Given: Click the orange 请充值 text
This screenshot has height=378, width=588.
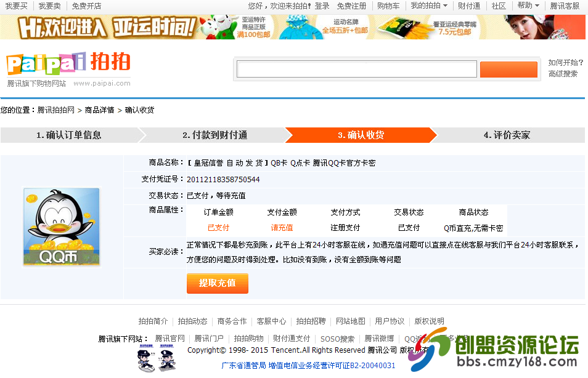Looking at the screenshot, I should [x=282, y=228].
